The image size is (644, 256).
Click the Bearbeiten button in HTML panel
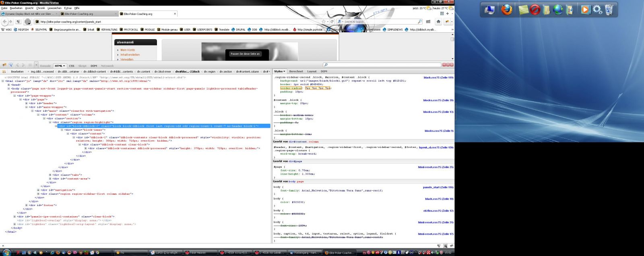point(17,72)
